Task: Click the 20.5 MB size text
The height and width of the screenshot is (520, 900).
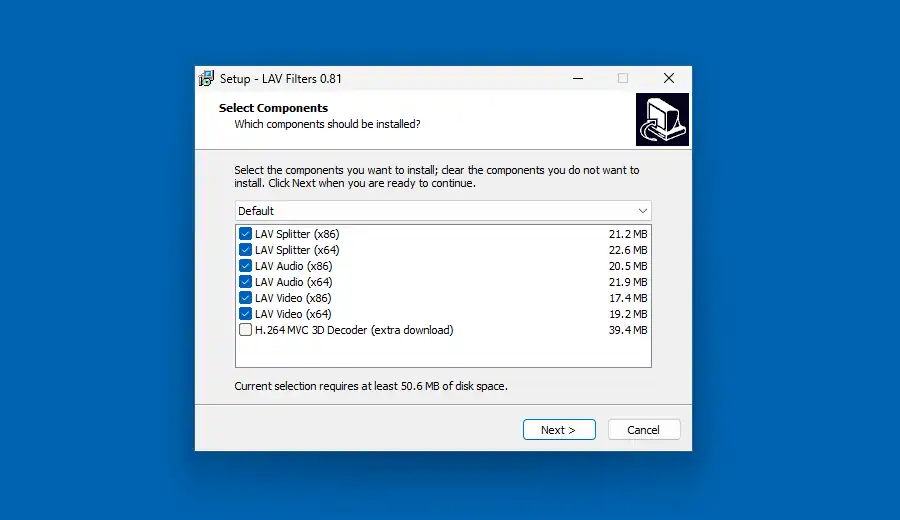Action: [628, 266]
